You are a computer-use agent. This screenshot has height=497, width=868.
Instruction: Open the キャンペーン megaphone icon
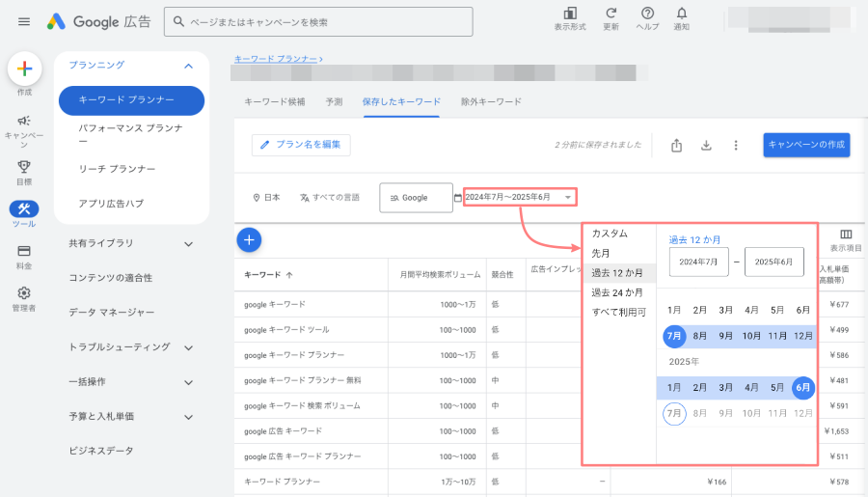[24, 121]
